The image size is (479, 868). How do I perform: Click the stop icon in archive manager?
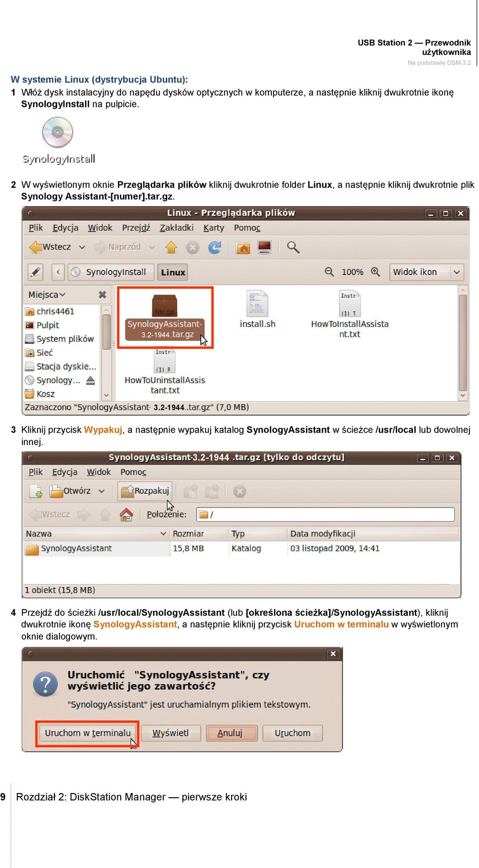tap(239, 492)
